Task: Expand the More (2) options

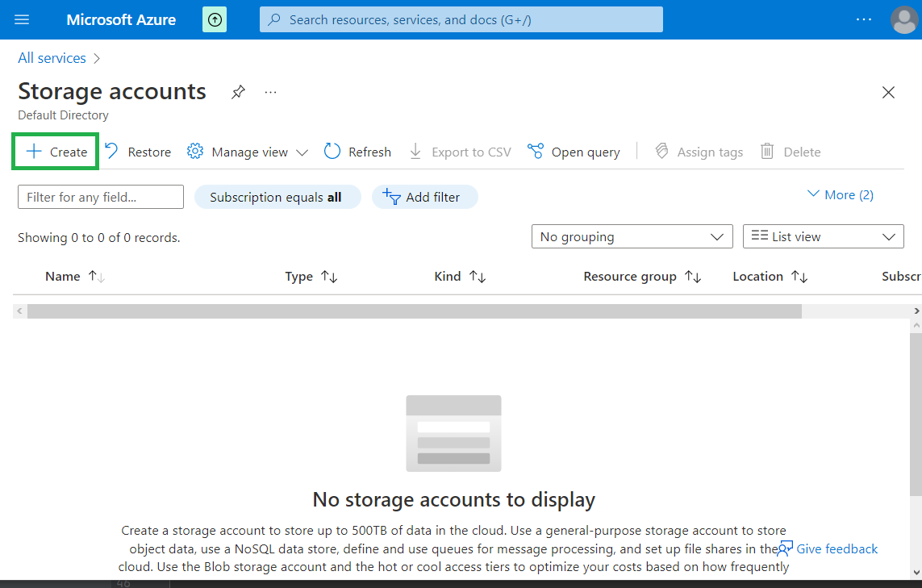Action: (841, 194)
